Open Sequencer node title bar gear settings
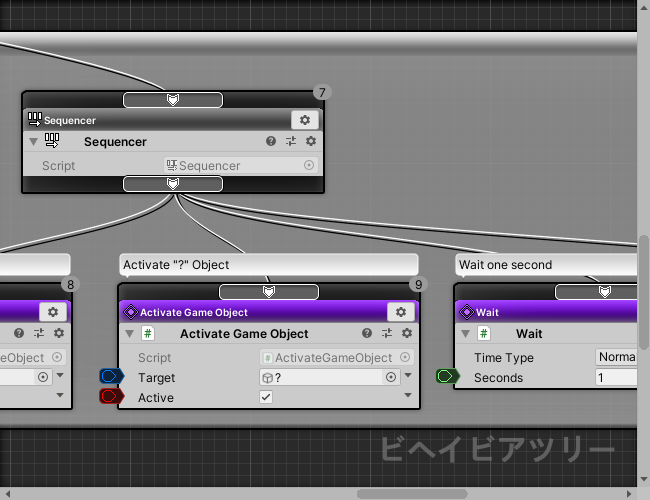This screenshot has width=650, height=500. coord(305,120)
